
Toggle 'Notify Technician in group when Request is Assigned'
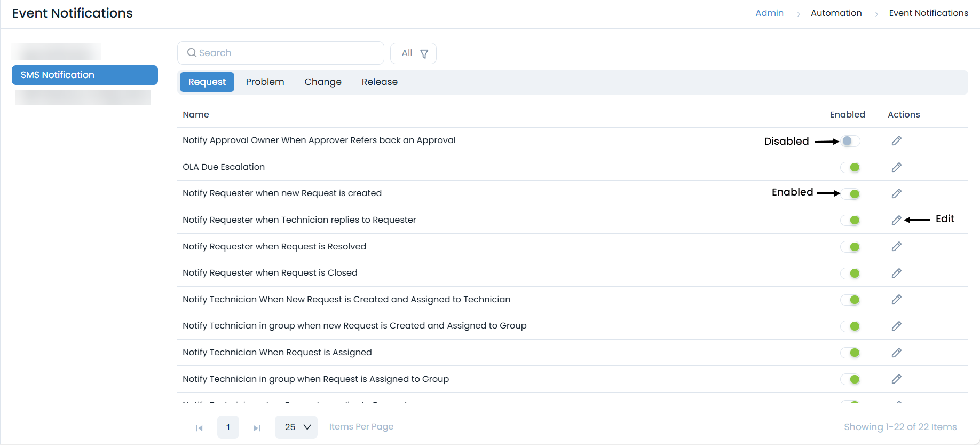pos(850,379)
